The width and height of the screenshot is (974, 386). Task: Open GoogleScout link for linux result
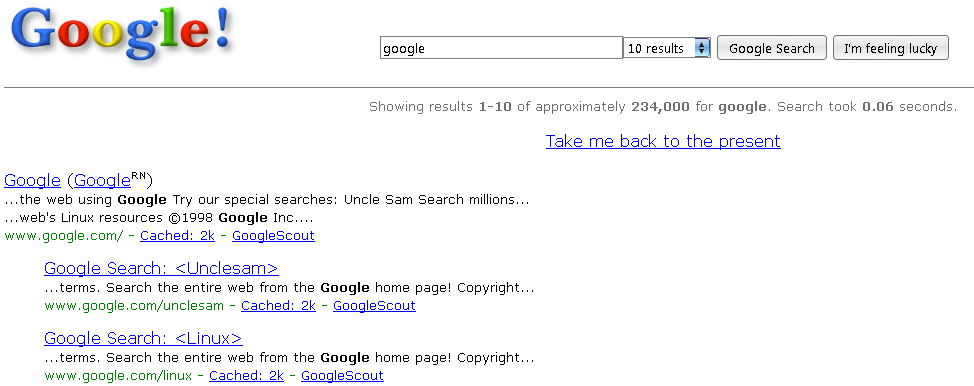[342, 375]
